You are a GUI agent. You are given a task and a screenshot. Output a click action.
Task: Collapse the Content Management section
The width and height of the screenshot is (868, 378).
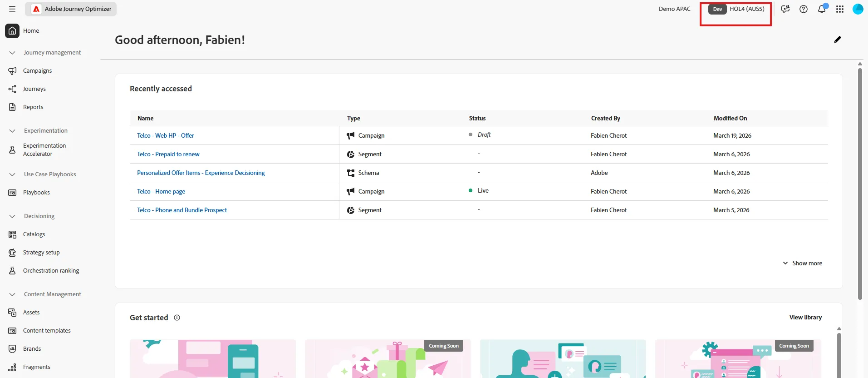coord(12,294)
